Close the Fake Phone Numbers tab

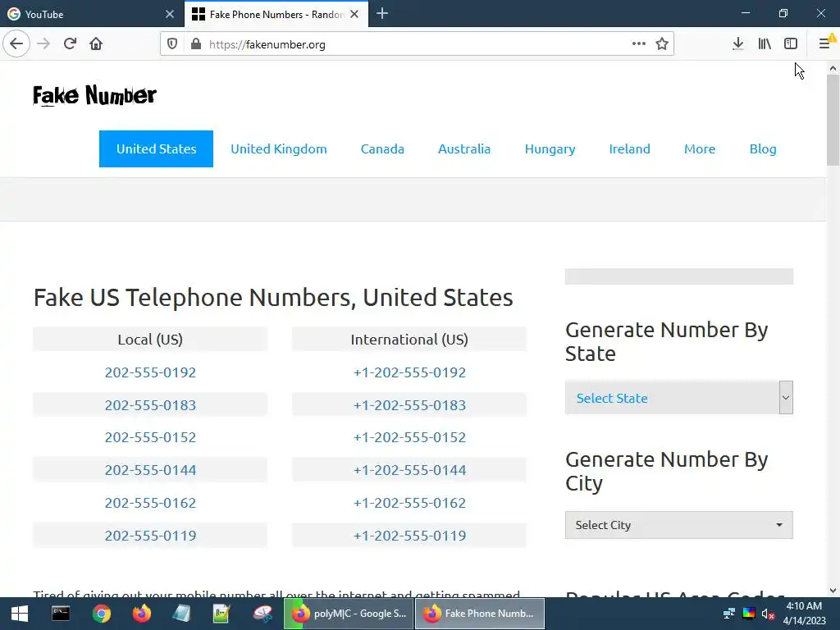click(354, 14)
